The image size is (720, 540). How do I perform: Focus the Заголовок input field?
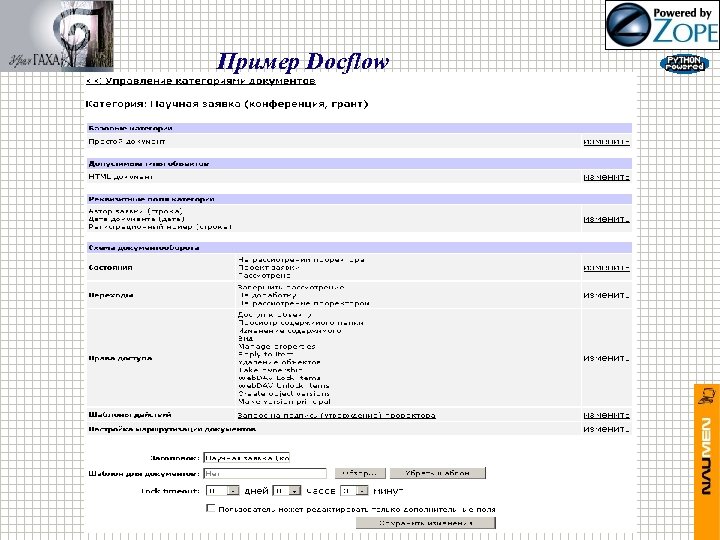click(x=247, y=458)
